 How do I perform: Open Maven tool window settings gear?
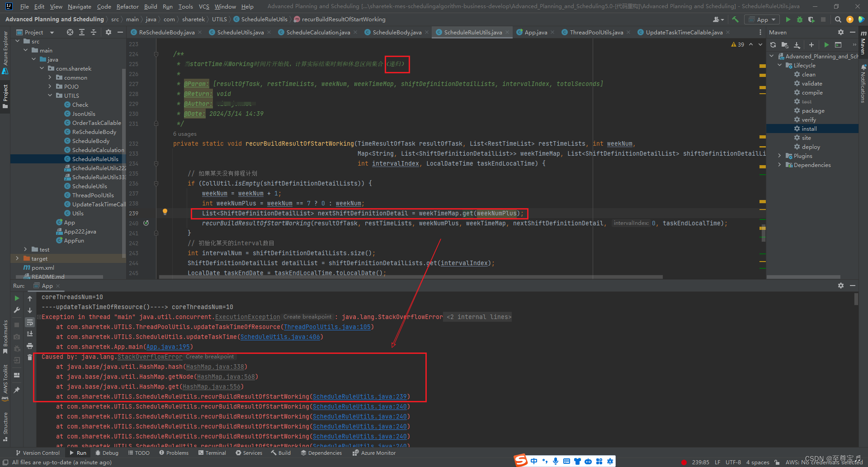(841, 32)
